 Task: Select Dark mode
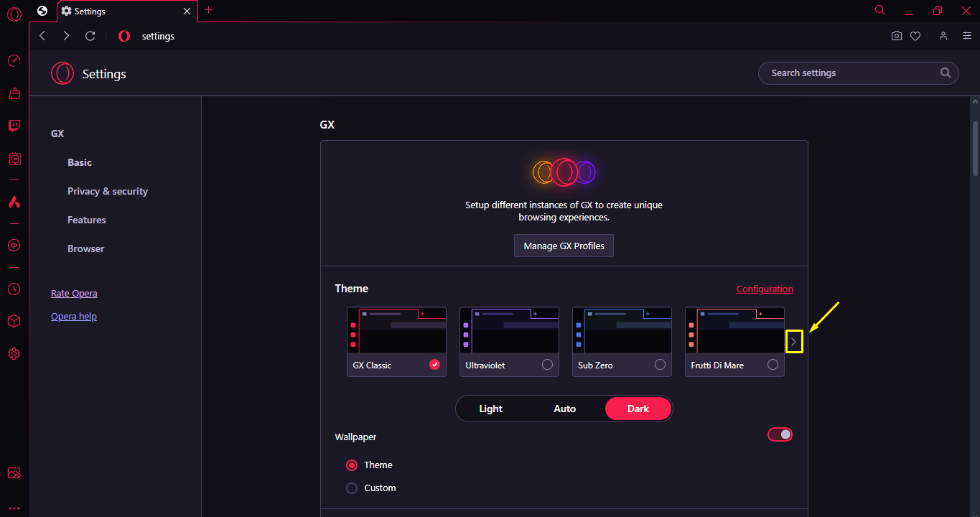[x=638, y=409]
